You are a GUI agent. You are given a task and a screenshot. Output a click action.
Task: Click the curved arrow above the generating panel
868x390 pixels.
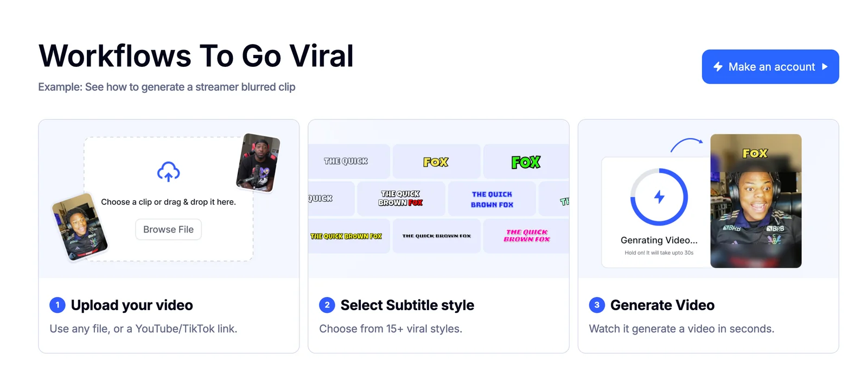(687, 144)
